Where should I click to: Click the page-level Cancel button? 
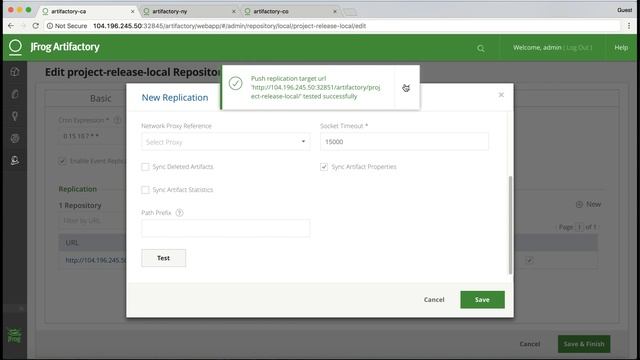[x=530, y=344]
